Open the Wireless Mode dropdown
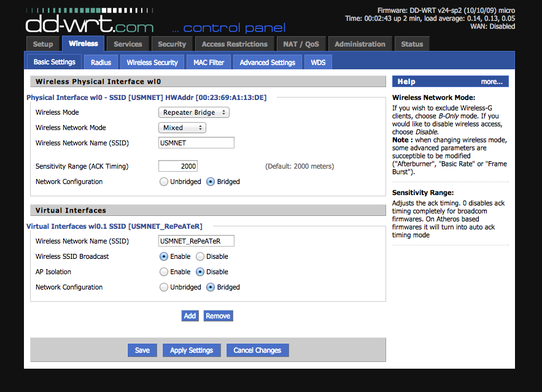The width and height of the screenshot is (542, 392). pos(193,112)
